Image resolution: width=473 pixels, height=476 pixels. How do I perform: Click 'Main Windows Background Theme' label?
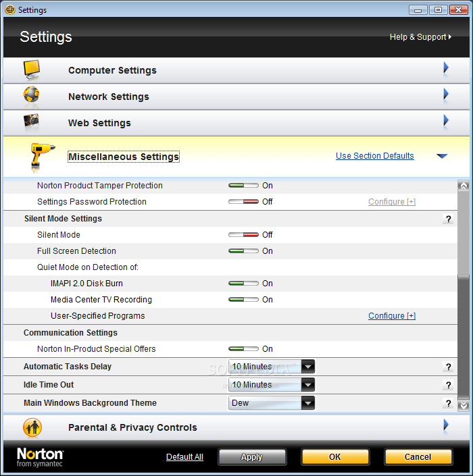(91, 403)
